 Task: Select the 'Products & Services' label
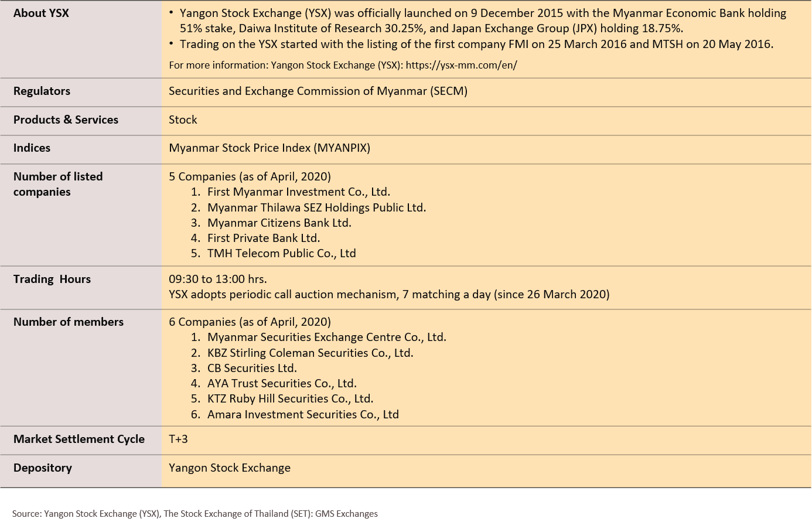tap(66, 120)
